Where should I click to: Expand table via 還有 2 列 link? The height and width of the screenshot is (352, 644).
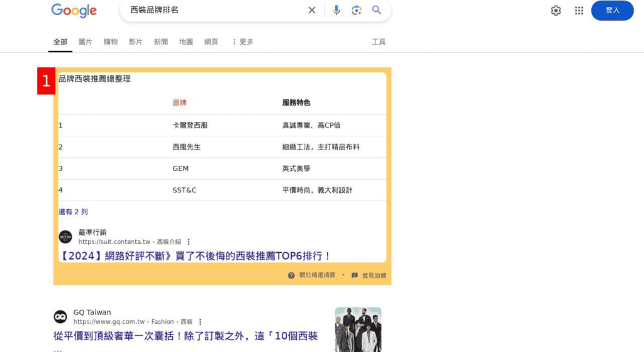coord(73,212)
